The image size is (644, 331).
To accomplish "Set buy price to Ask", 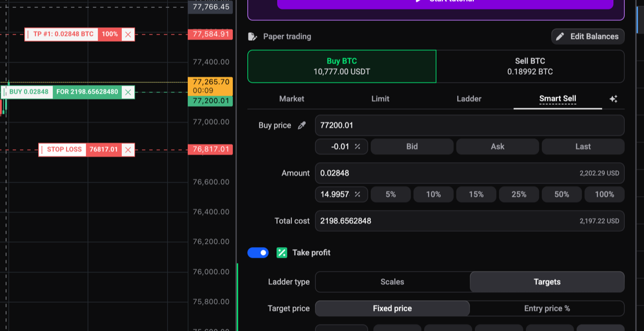I will pos(497,146).
